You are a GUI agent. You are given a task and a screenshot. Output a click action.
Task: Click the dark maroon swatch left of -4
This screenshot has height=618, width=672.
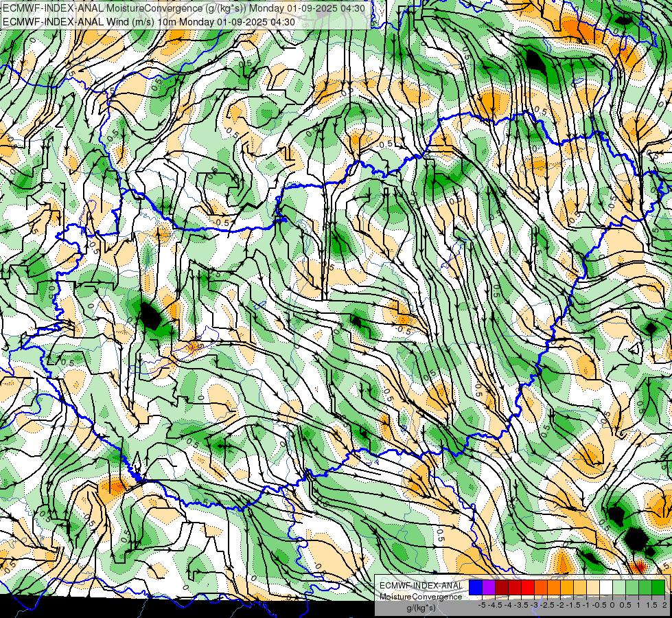click(502, 588)
